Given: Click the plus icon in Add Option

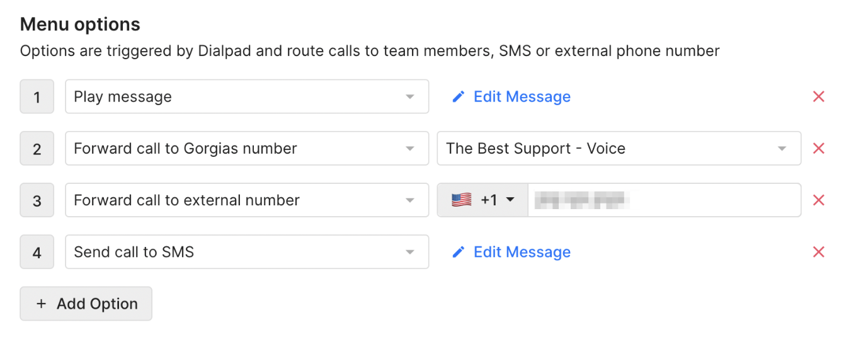Looking at the screenshot, I should pyautogui.click(x=41, y=304).
